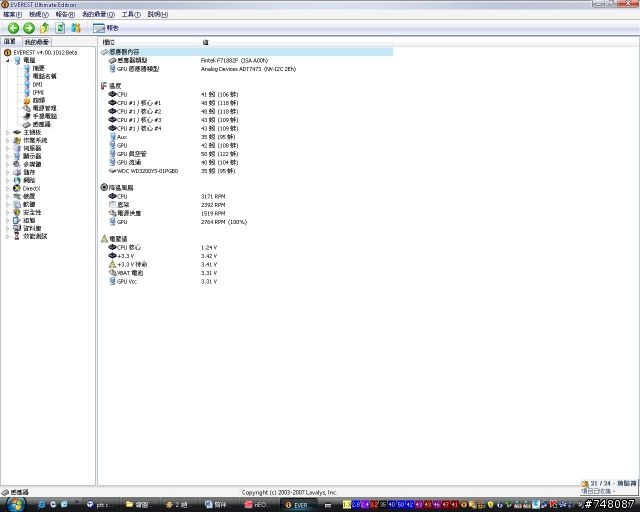Click the 報告 Report toolbar button
The image size is (640, 512).
(x=105, y=28)
